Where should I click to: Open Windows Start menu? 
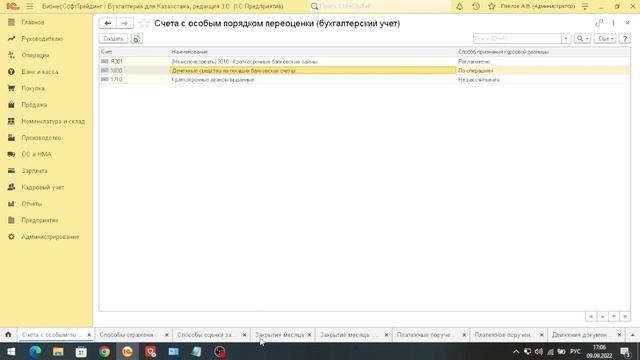tap(11, 351)
